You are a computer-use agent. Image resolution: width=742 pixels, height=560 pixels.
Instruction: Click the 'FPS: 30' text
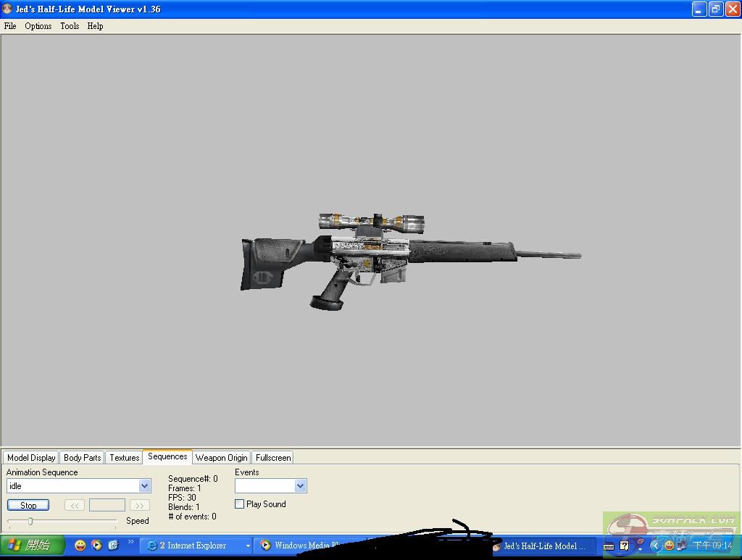click(x=182, y=498)
